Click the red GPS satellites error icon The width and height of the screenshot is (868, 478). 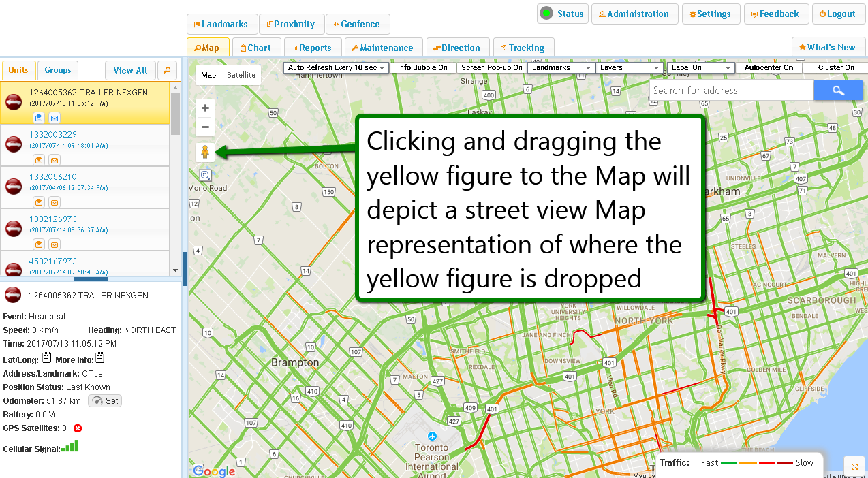click(x=78, y=428)
